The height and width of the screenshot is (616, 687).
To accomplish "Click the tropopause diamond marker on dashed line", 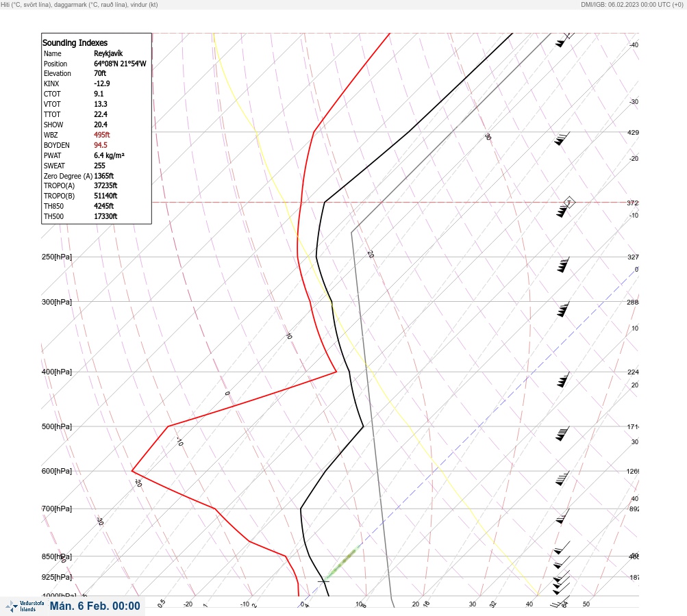I will [569, 203].
